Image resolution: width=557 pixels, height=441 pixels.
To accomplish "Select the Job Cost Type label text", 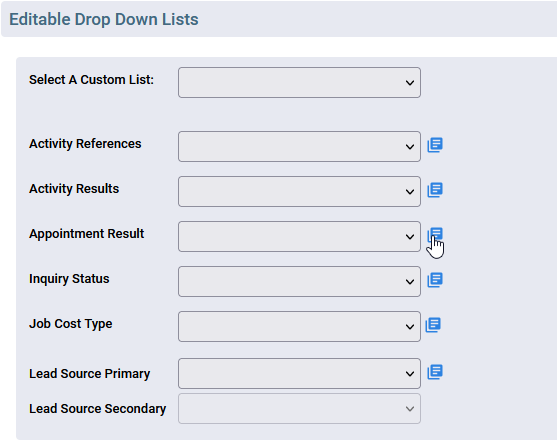I will click(71, 324).
